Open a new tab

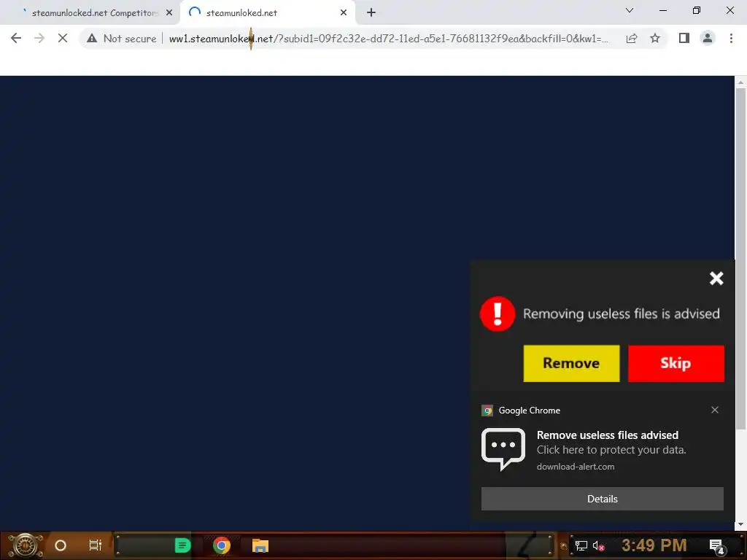(x=371, y=13)
